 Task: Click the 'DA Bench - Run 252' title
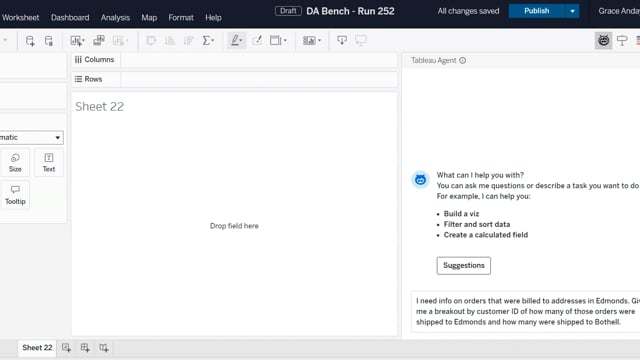click(x=350, y=11)
